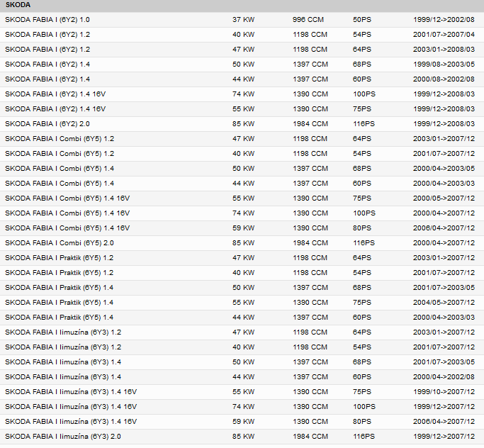Open SKODA FABIA I limuzína (6Y3) 2.0
The width and height of the screenshot is (484, 448).
coord(63,437)
